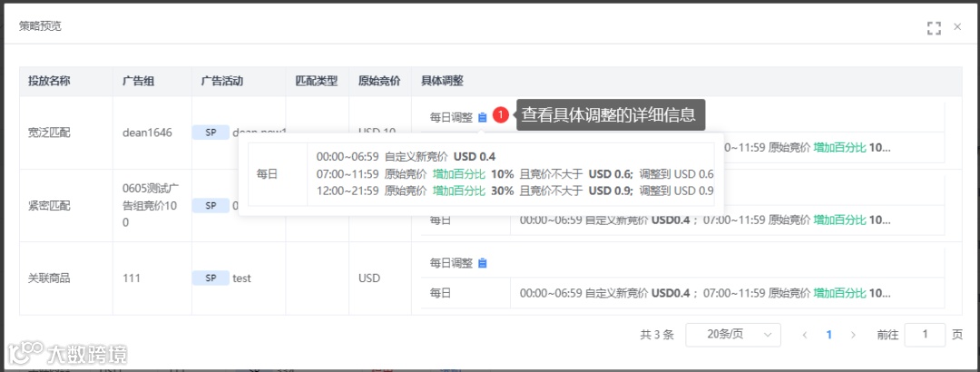Go to next page arrow
The image size is (980, 372).
click(x=853, y=335)
